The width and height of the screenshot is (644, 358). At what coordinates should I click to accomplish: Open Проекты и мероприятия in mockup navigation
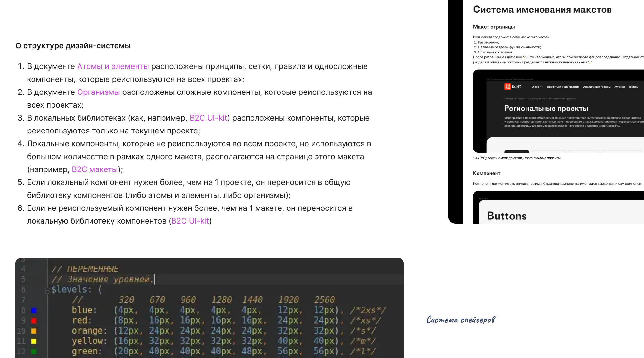(x=563, y=87)
